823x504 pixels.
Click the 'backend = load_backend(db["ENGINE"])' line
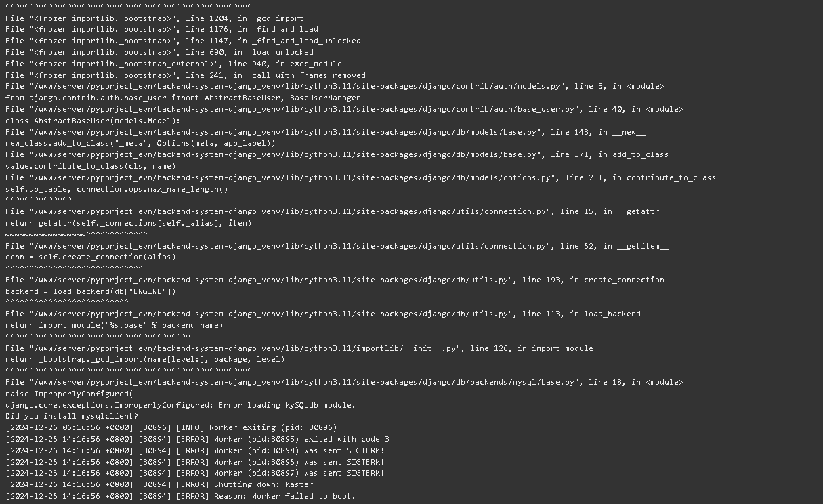click(91, 291)
